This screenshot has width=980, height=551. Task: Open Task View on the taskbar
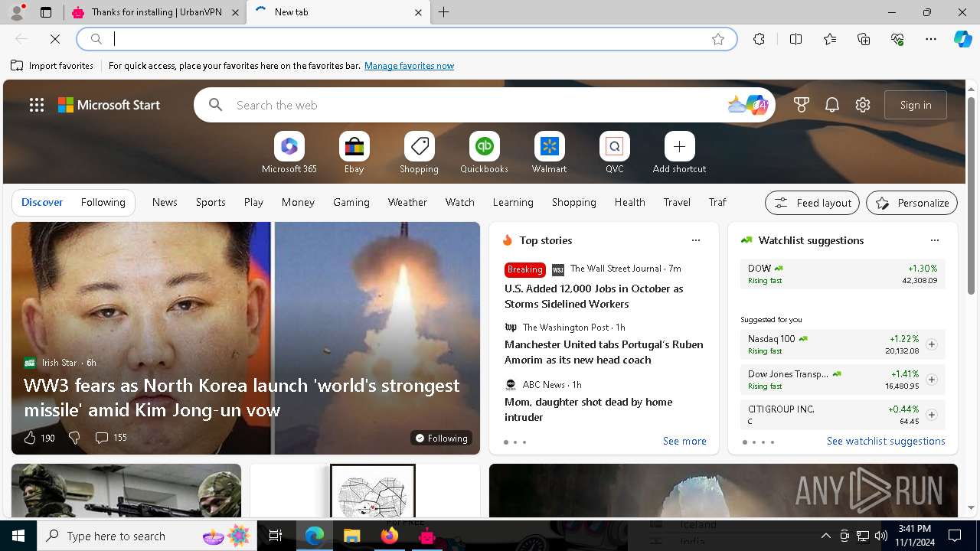276,536
